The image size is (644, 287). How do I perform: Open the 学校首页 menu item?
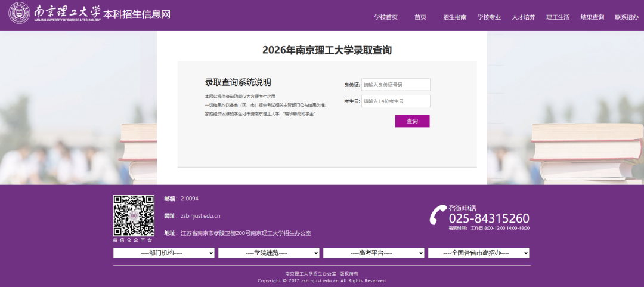coord(386,17)
